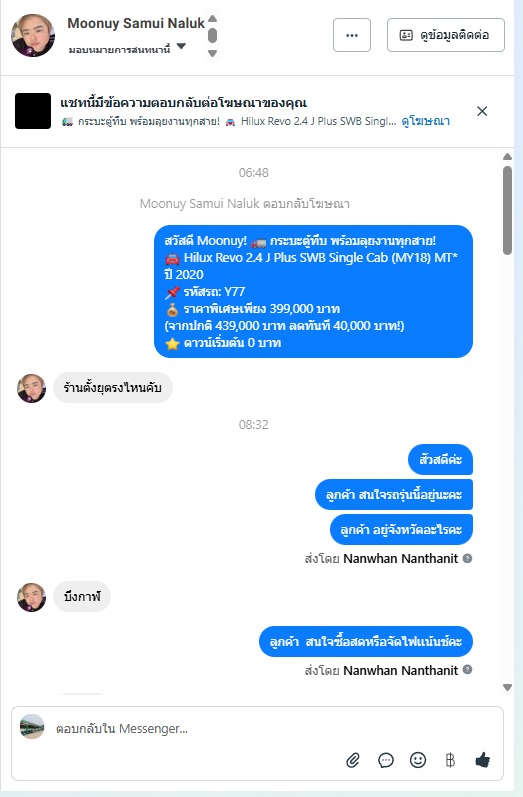Close the ad reply notification banner

coord(482,111)
